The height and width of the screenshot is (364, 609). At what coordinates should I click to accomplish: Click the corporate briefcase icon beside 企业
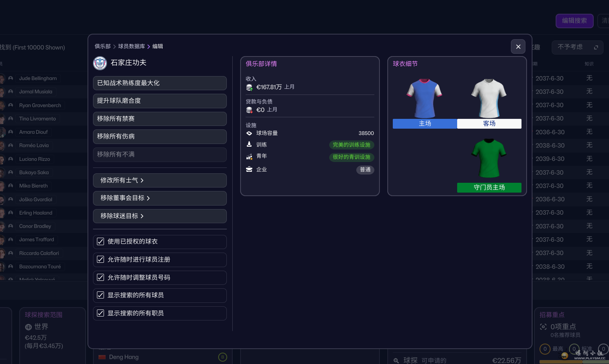249,169
